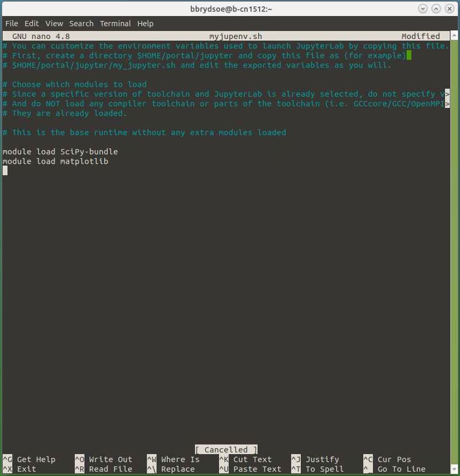The height and width of the screenshot is (476, 460).
Task: Click the 'module load matplotlib' line
Action: [55, 161]
